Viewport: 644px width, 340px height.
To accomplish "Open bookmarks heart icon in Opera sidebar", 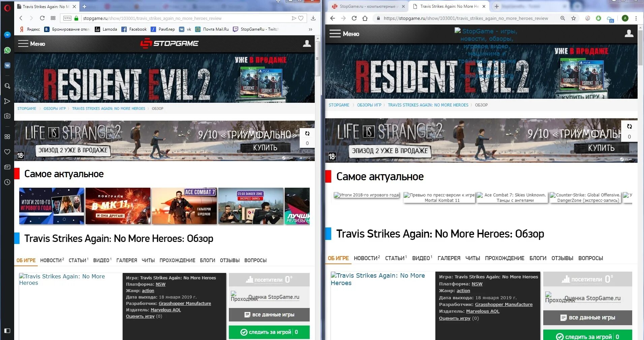I will (7, 152).
